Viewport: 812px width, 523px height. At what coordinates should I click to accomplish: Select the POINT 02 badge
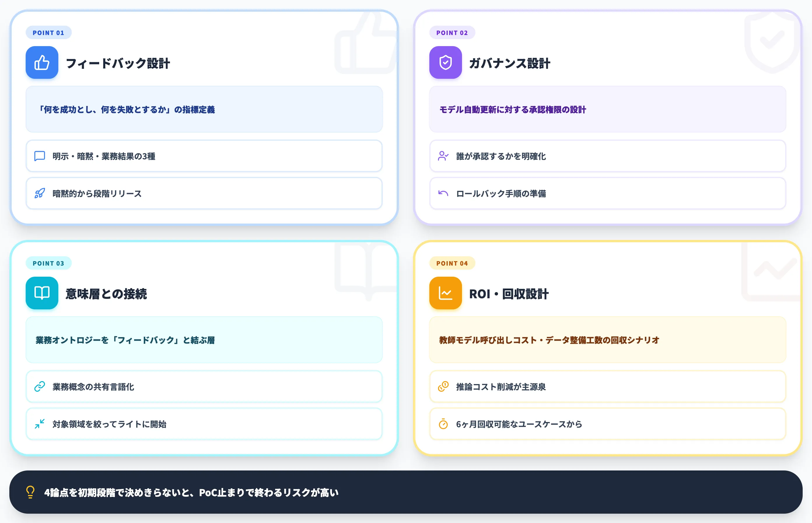[452, 33]
